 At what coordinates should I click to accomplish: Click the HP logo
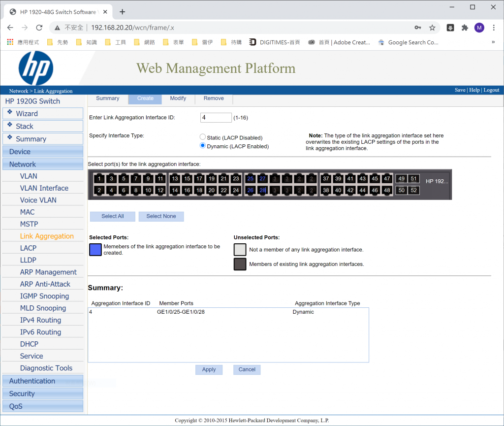(x=35, y=68)
